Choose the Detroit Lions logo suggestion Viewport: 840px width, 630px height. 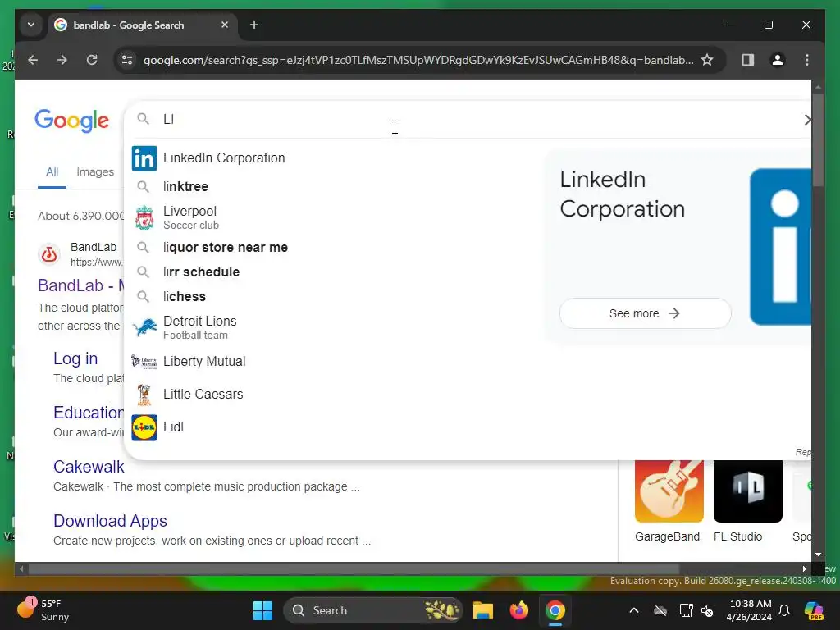[144, 327]
